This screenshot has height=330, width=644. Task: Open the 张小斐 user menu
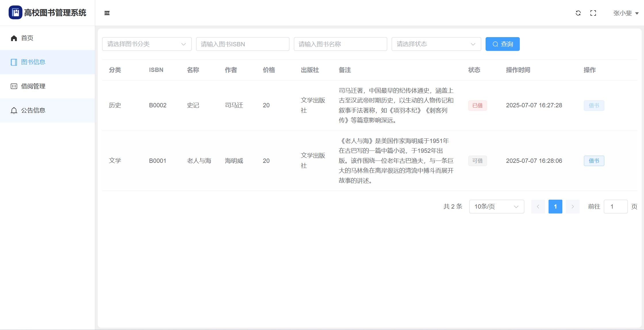click(626, 13)
